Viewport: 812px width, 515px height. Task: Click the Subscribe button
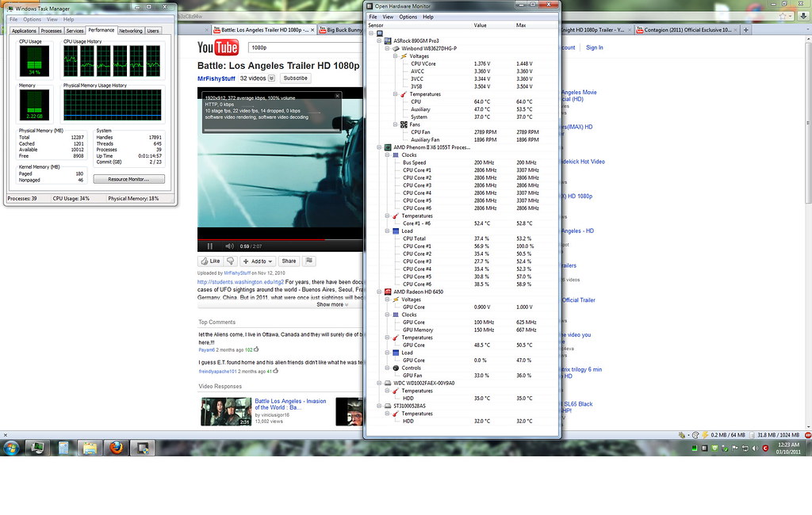(295, 78)
